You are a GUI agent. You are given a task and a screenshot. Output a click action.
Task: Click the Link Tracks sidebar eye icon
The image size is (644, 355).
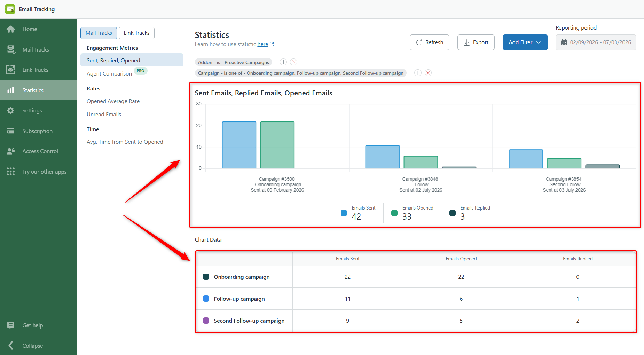click(11, 70)
